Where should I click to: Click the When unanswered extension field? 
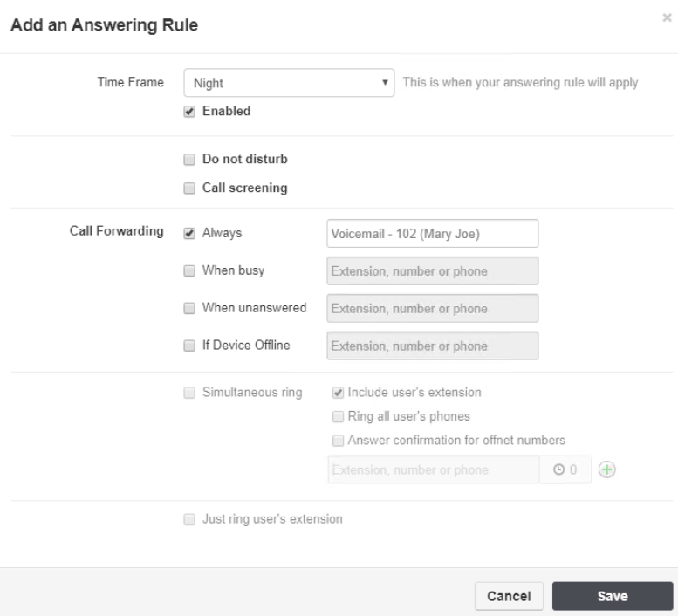click(x=433, y=308)
